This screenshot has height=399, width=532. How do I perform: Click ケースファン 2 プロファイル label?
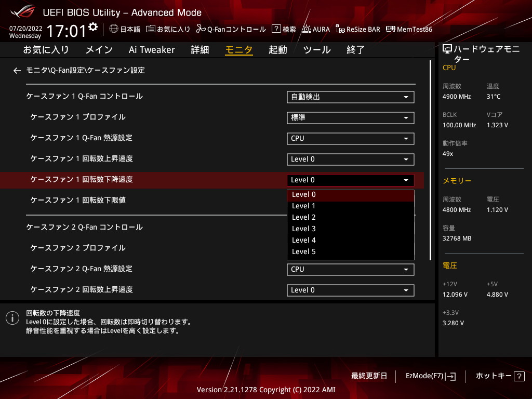click(x=78, y=248)
